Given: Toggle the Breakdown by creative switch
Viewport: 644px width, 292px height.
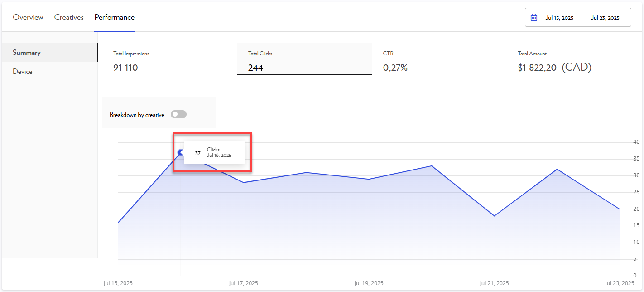Looking at the screenshot, I should 178,115.
